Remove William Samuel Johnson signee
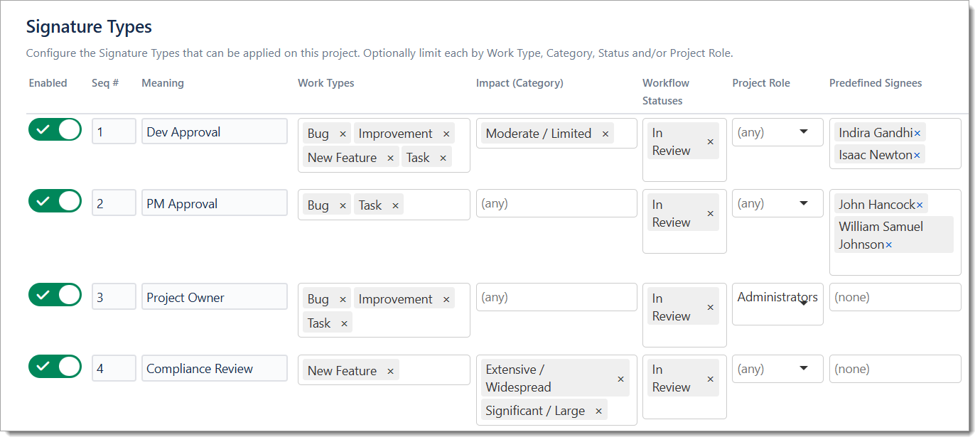 (x=888, y=245)
